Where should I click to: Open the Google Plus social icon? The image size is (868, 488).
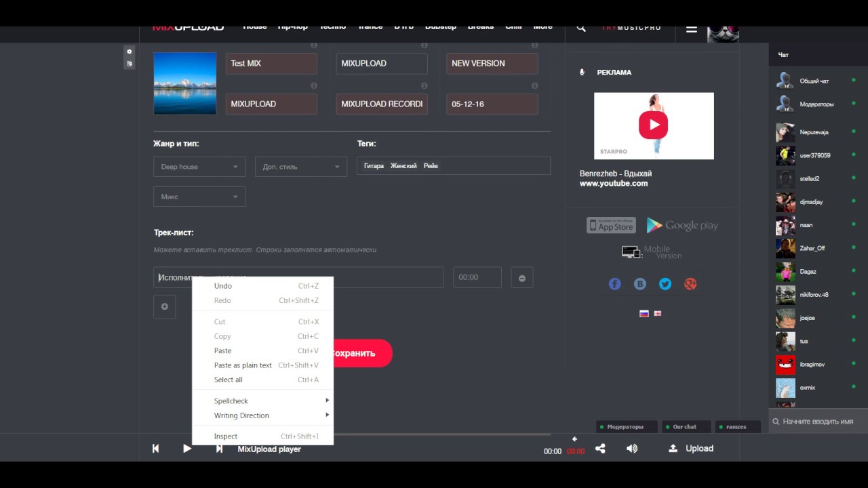tap(690, 284)
